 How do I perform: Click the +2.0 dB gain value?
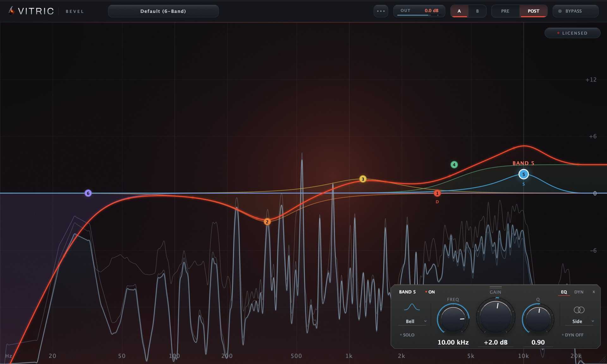pyautogui.click(x=496, y=342)
